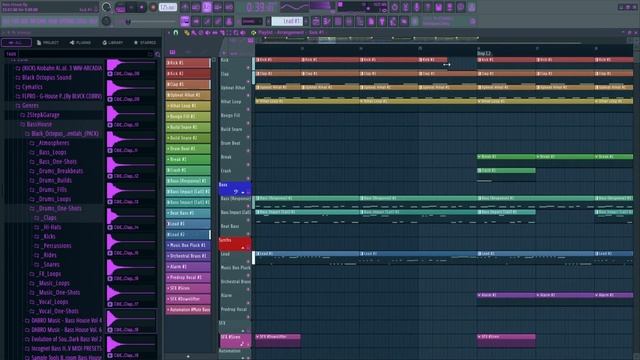Collapse the Bass track group

point(243,192)
